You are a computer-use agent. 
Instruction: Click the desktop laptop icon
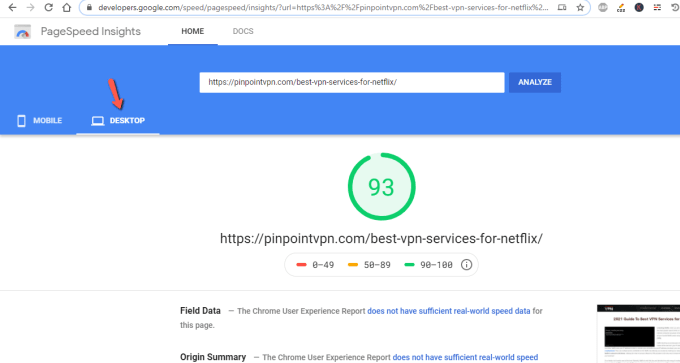pos(98,121)
